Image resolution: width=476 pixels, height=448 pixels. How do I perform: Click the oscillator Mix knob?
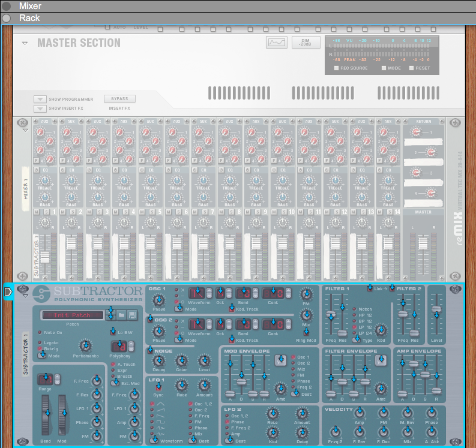(x=306, y=315)
